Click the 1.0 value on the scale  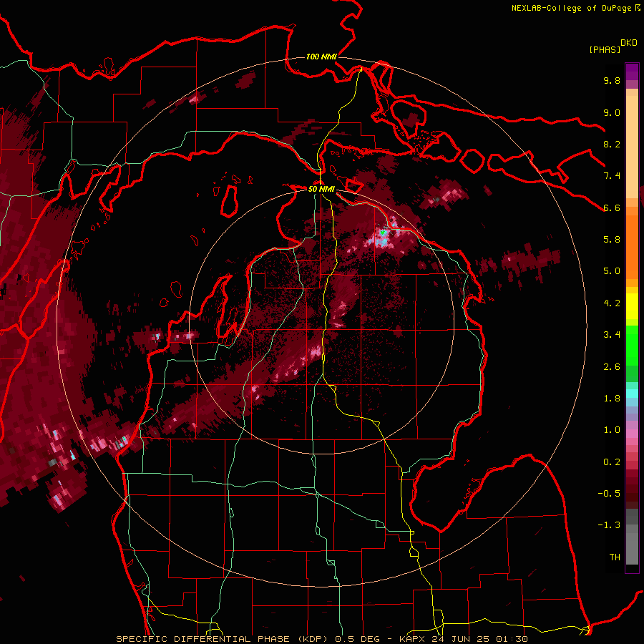[612, 430]
